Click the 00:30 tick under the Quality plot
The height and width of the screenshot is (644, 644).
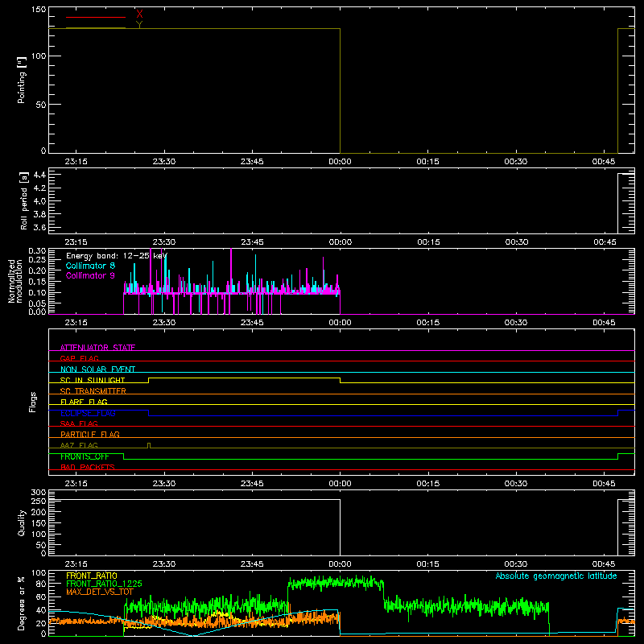pos(516,564)
